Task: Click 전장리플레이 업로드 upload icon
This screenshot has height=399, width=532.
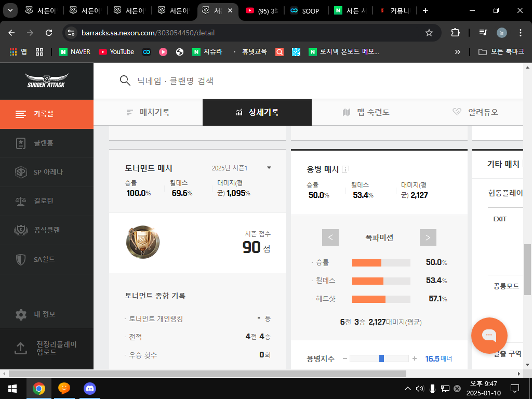Action: [20, 348]
